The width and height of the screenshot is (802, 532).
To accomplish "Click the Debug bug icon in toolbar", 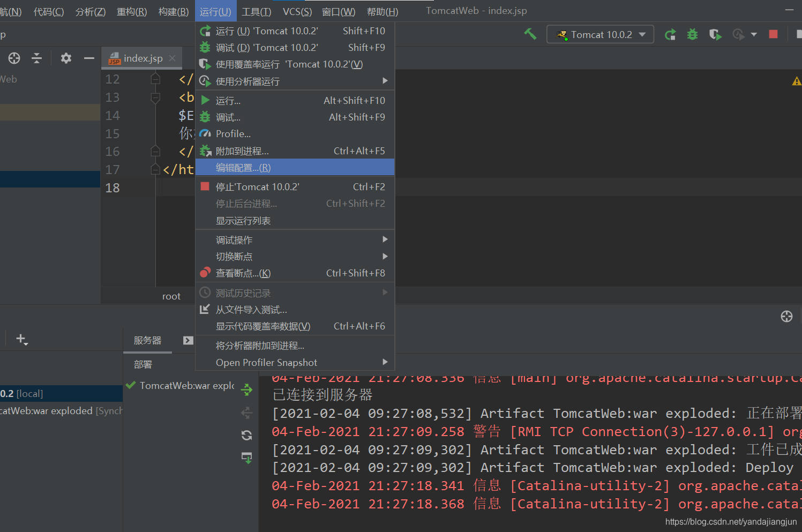I will pos(692,34).
